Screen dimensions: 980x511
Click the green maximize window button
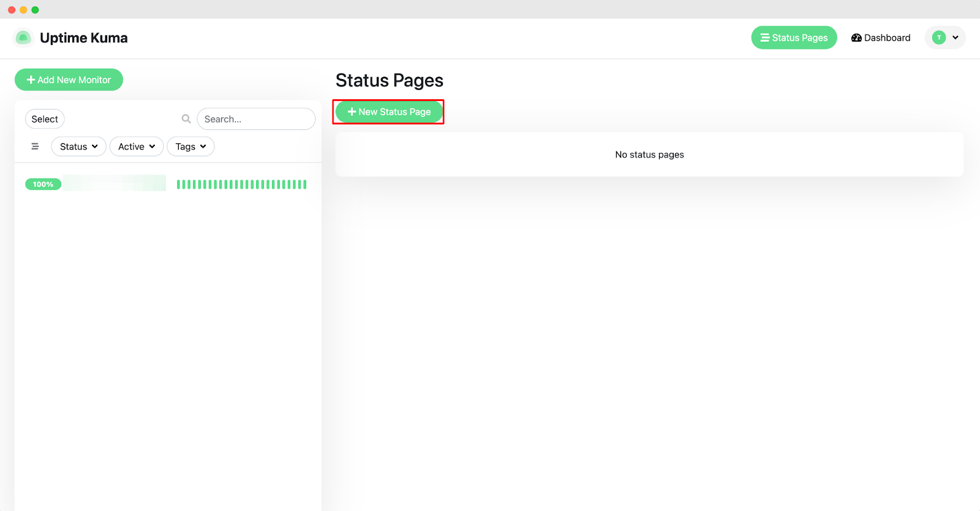(35, 10)
